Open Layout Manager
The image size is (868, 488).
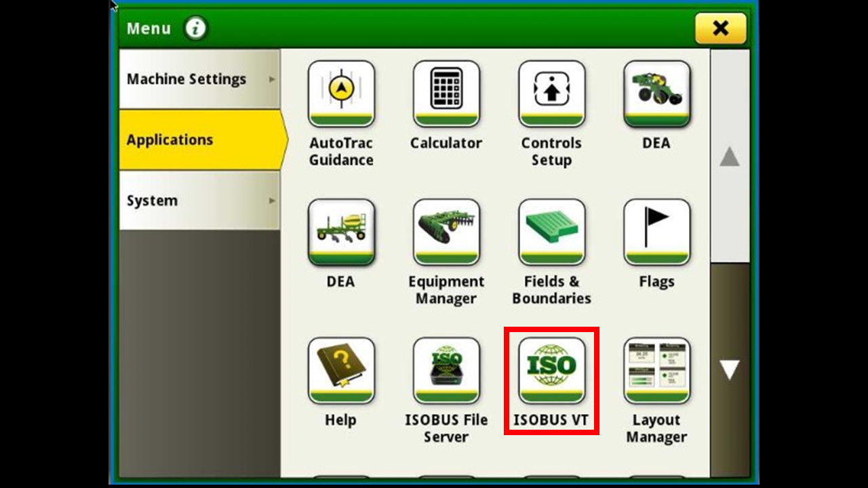tap(656, 370)
